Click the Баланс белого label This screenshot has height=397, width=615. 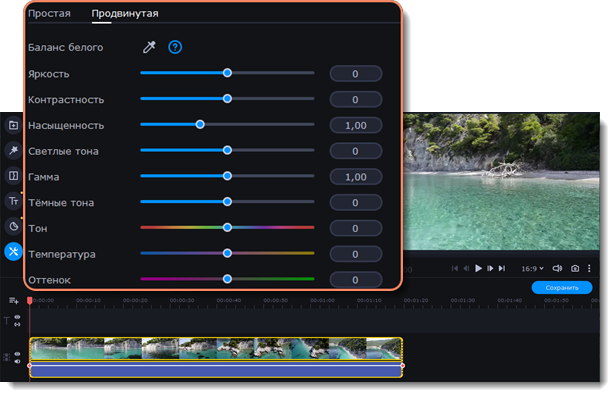(66, 47)
